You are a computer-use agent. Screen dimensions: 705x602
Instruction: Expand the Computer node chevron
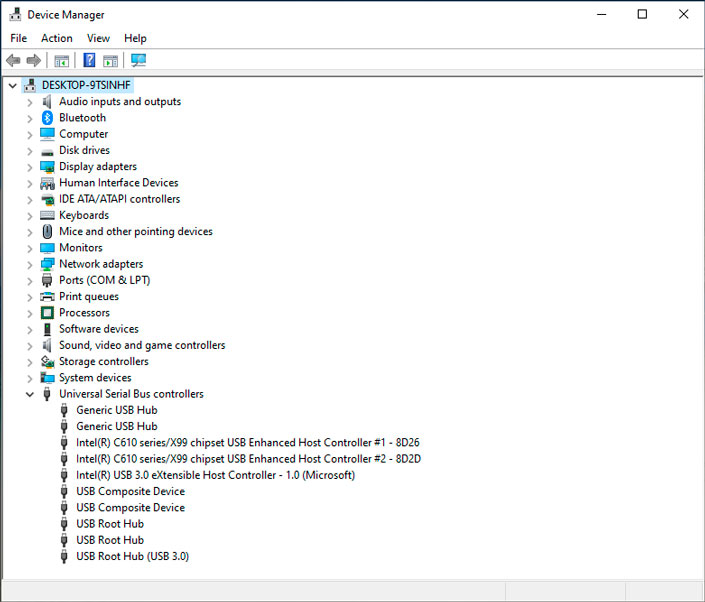click(30, 135)
